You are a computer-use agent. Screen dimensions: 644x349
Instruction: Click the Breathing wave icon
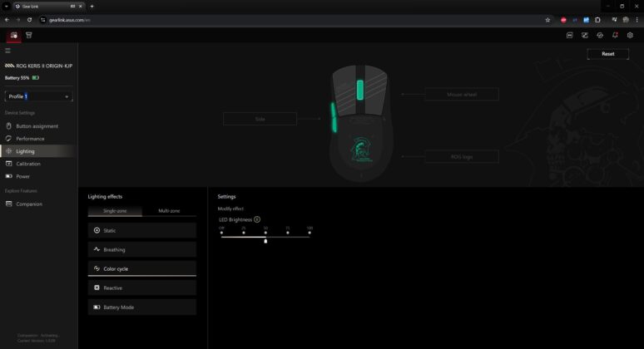click(x=97, y=249)
